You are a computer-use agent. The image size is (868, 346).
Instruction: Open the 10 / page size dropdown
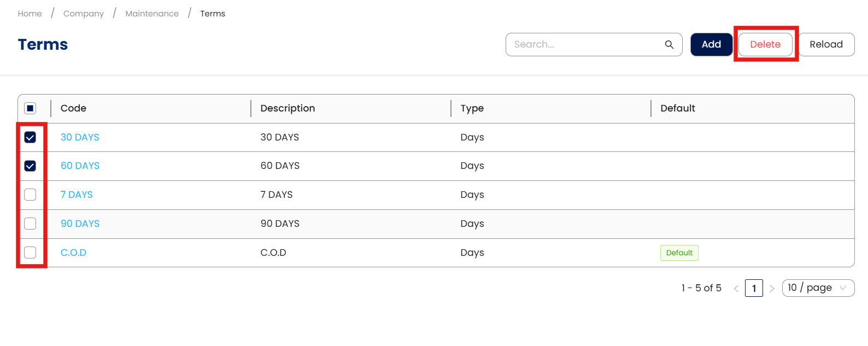(818, 288)
